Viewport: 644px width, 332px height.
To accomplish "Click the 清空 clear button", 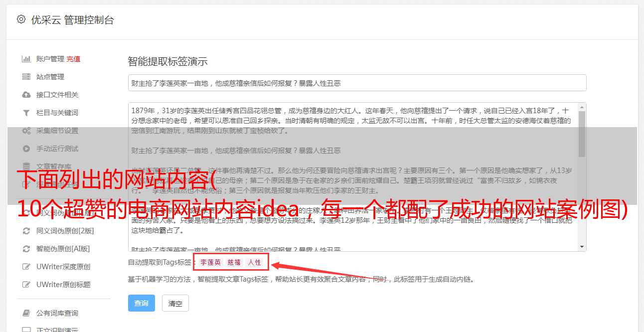I will point(175,303).
